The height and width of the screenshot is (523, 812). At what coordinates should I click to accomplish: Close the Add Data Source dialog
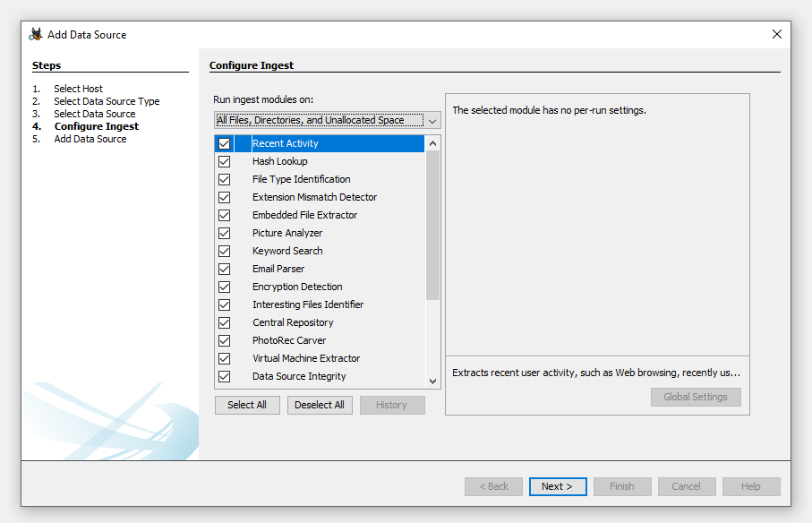(777, 34)
